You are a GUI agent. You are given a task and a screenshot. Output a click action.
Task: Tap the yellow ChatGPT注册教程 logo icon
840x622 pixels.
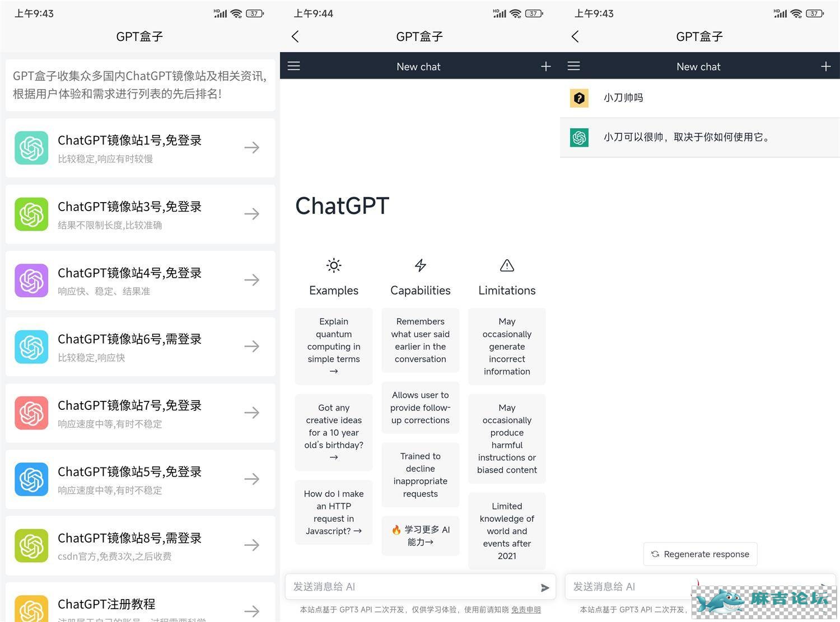(x=31, y=609)
